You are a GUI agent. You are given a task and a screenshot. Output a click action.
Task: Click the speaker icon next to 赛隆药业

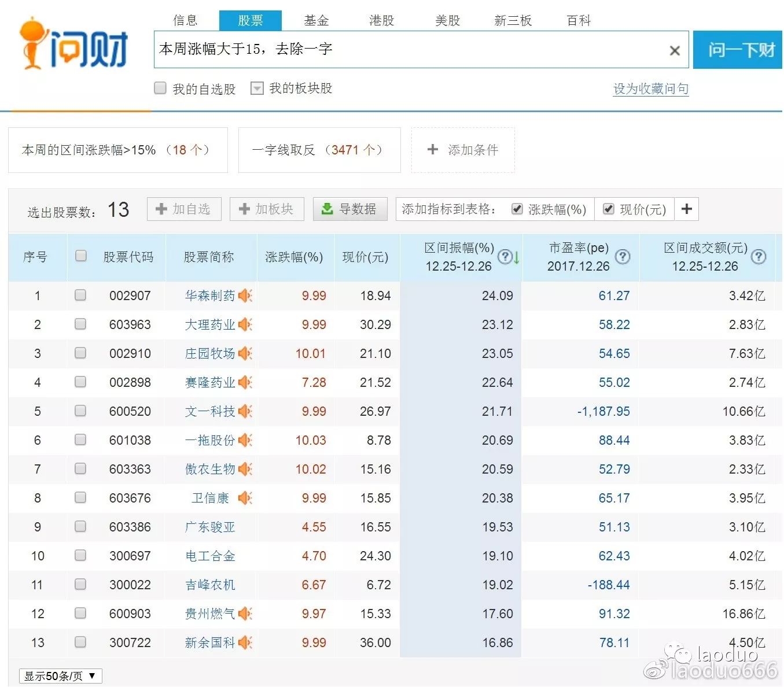245,382
